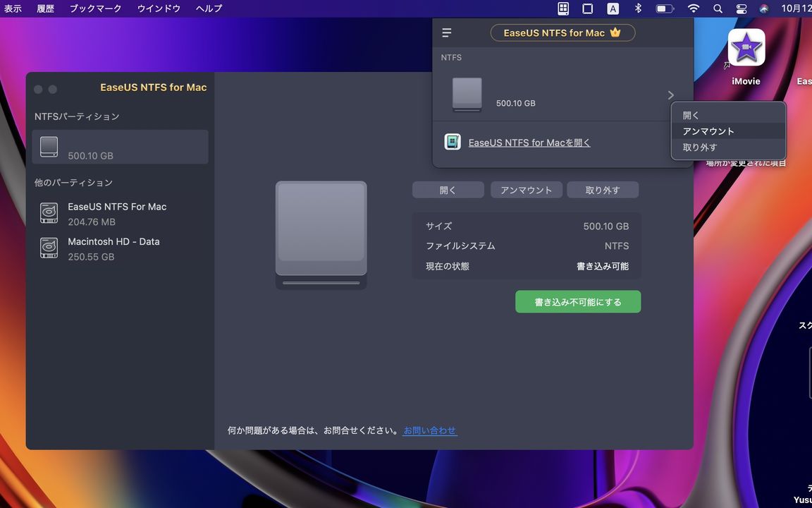Expand the drive chevron arrow in popup

(x=670, y=95)
